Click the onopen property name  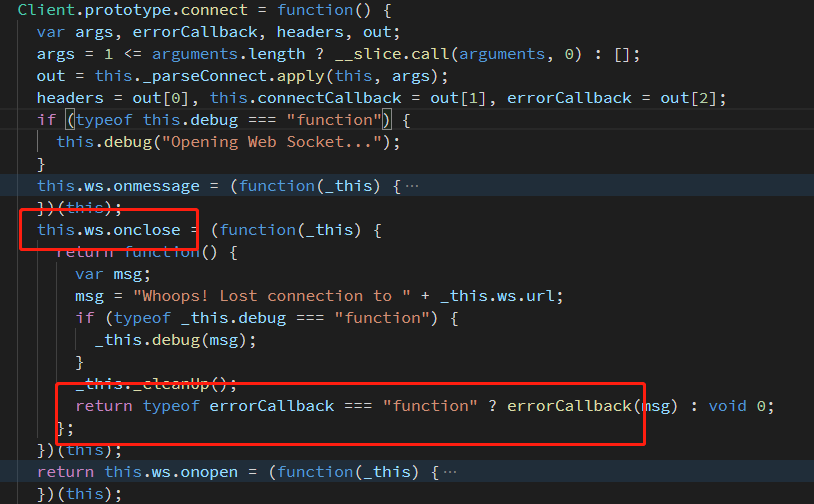point(209,472)
